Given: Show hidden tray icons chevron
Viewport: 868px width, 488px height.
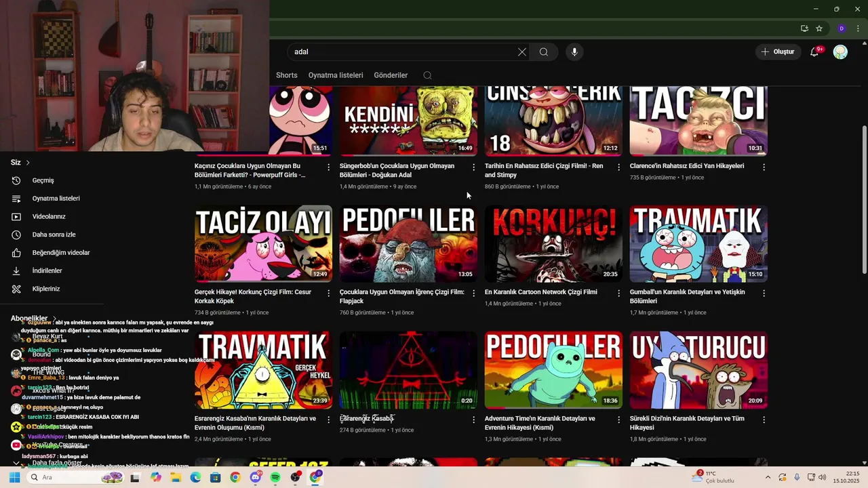Looking at the screenshot, I should point(768,478).
